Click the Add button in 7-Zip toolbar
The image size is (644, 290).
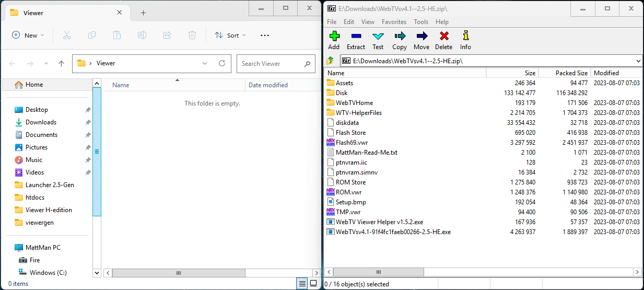click(334, 40)
